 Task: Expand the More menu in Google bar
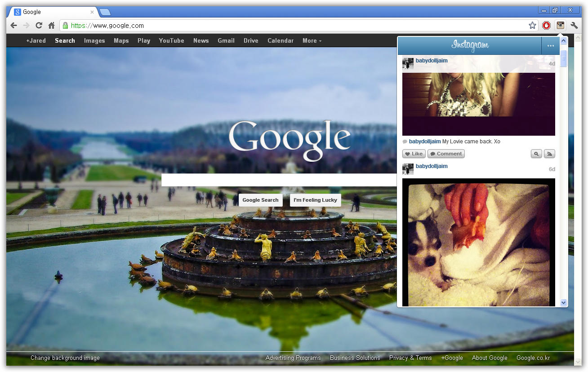click(x=312, y=40)
